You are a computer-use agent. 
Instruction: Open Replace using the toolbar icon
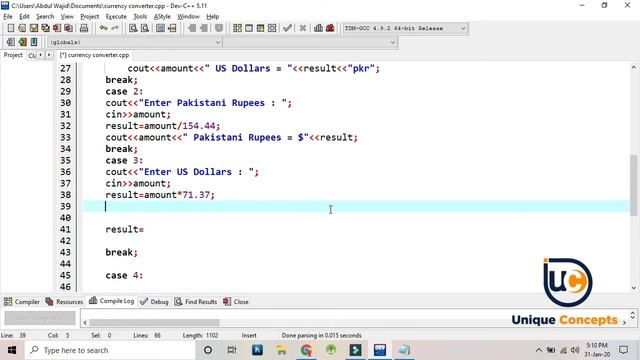point(144,28)
